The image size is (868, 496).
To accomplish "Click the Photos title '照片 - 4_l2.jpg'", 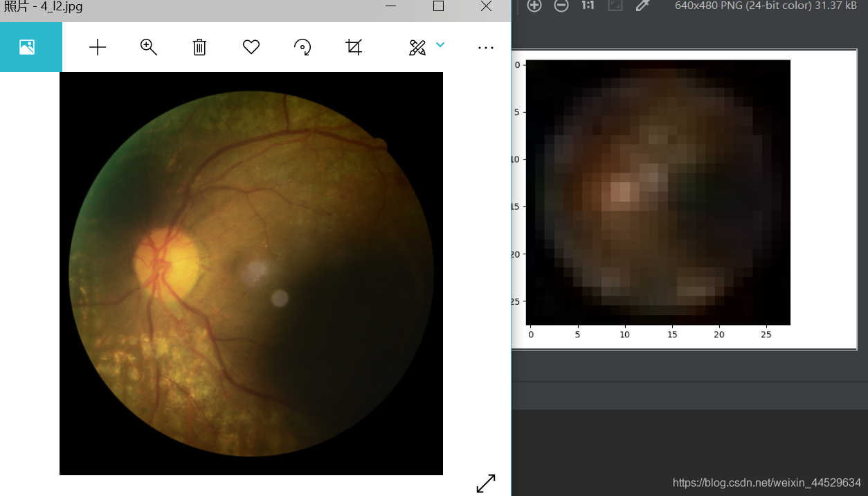I will pyautogui.click(x=44, y=6).
